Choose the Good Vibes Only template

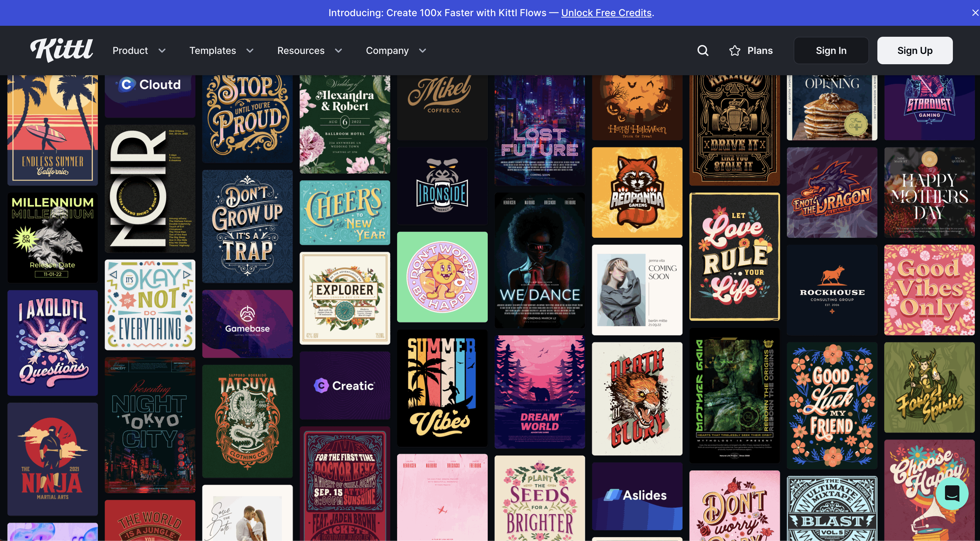(929, 290)
